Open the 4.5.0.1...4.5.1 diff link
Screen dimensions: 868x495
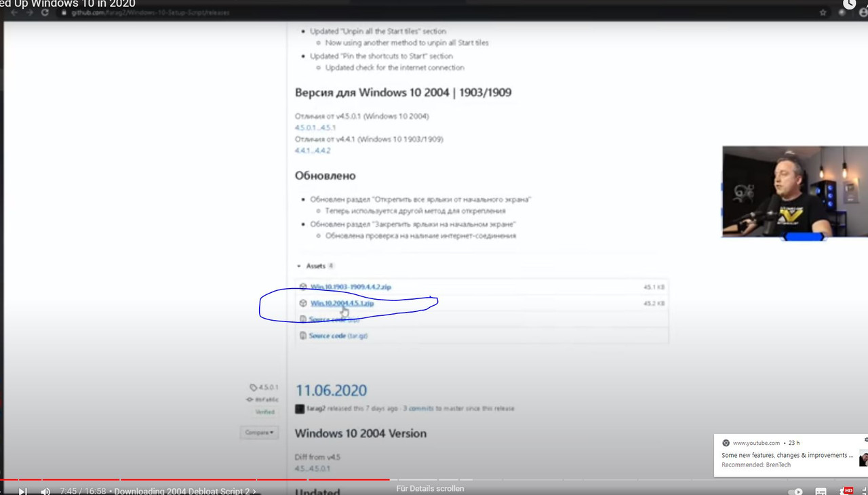(315, 127)
